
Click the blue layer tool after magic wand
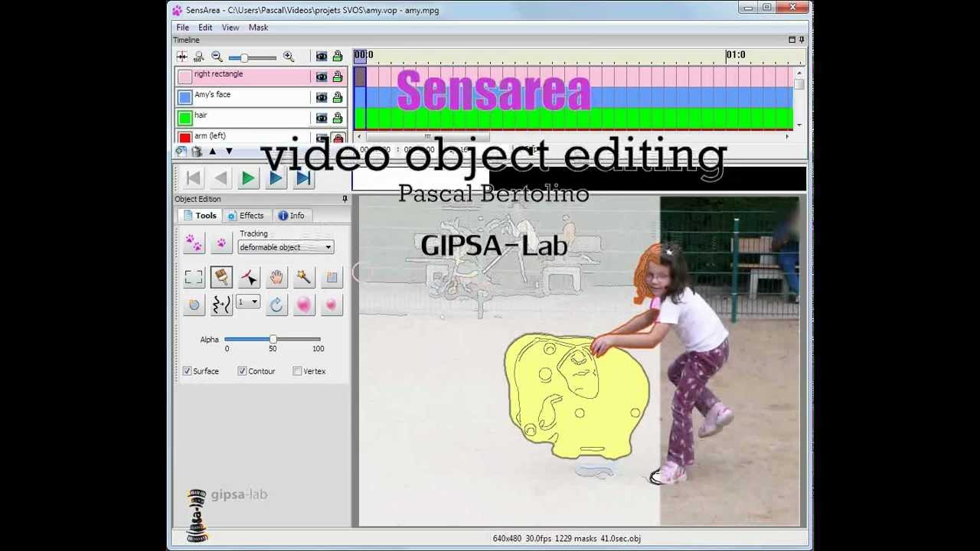tap(332, 277)
